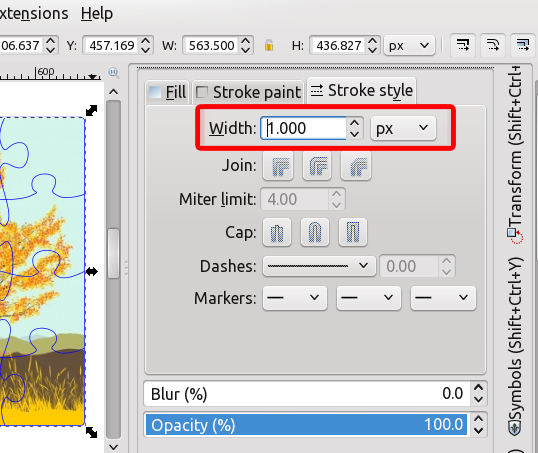The image size is (538, 453).
Task: Choose the butt cap icon
Action: tap(277, 232)
